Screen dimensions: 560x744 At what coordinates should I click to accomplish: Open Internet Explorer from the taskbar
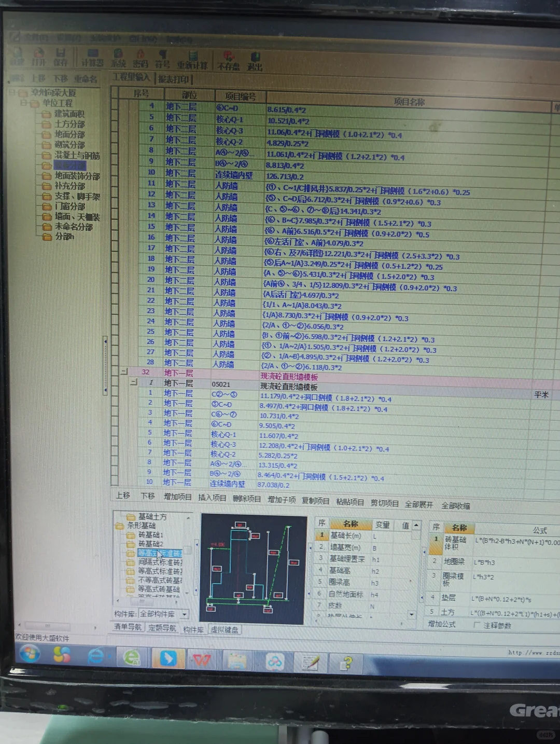96,656
